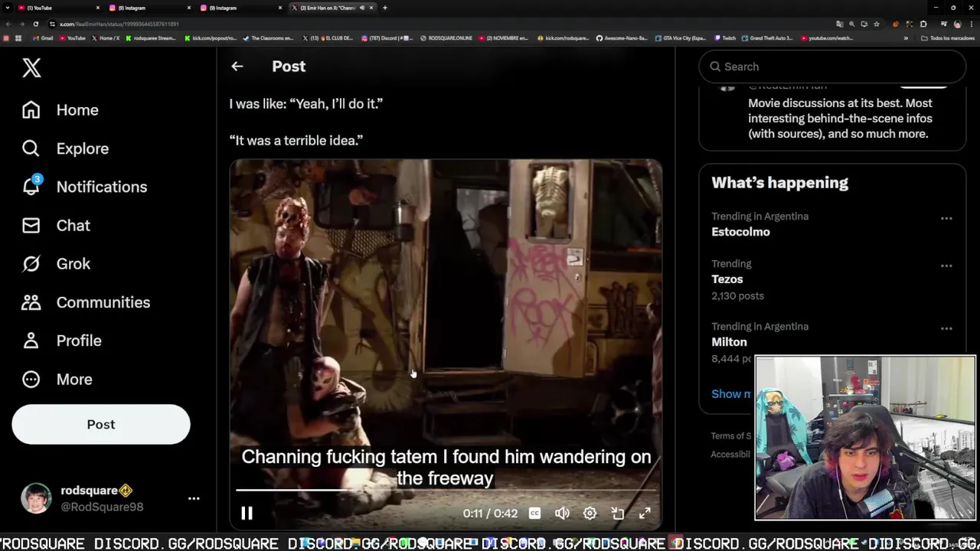Open Grok in the sidebar

pos(56,263)
